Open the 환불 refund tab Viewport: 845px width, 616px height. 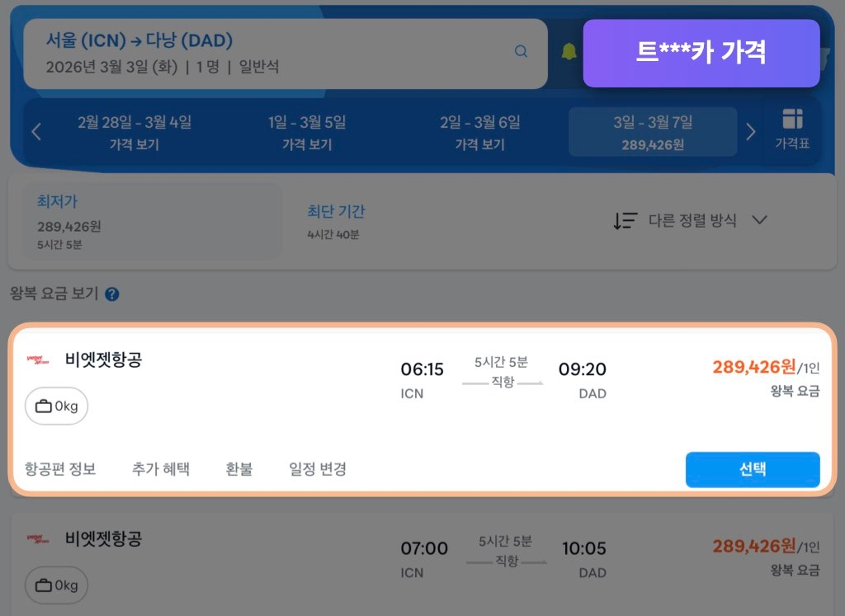pos(238,468)
